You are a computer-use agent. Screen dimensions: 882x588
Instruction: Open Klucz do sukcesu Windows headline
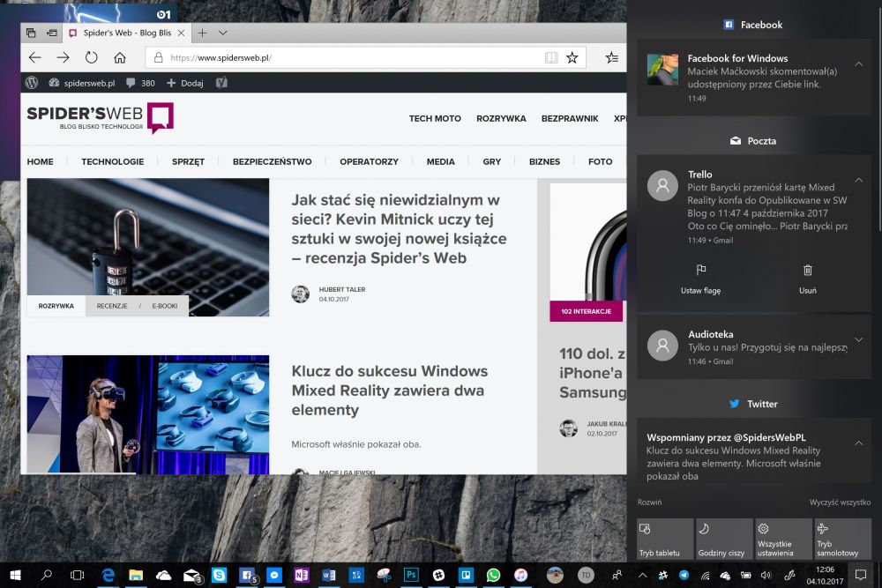[389, 391]
